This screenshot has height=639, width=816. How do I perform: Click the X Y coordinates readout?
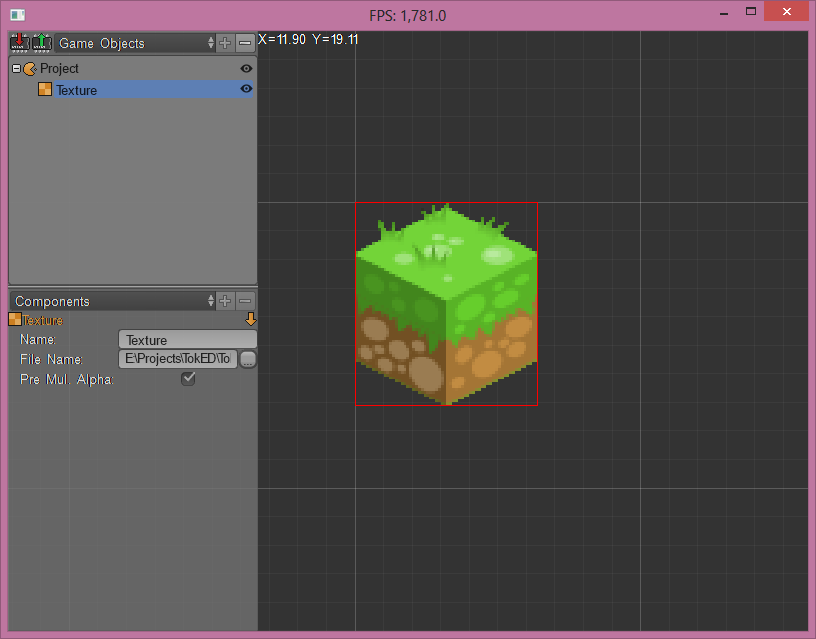pos(308,39)
